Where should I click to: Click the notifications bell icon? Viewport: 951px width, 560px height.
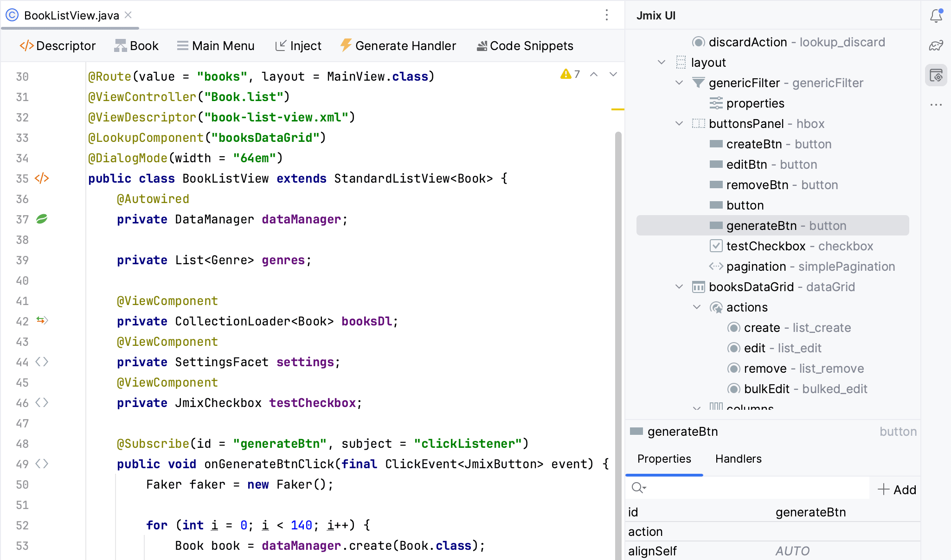click(x=936, y=16)
